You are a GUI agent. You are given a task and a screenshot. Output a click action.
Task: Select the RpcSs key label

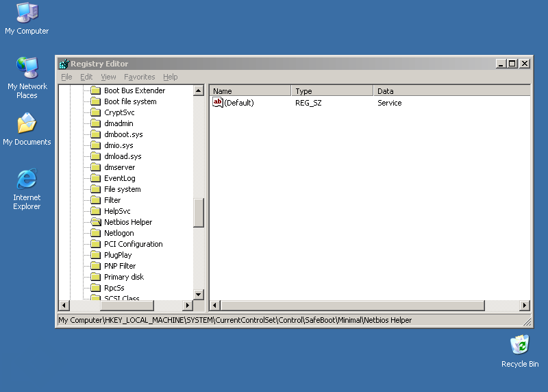[x=114, y=288]
